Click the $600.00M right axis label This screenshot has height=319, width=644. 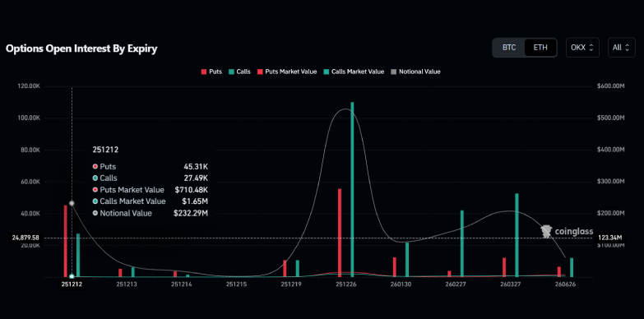[x=610, y=86]
